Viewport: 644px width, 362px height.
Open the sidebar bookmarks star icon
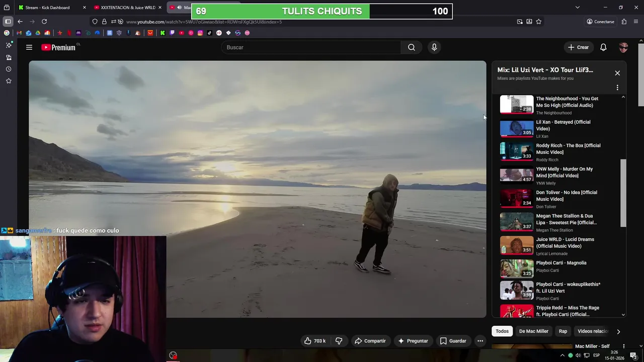tap(9, 81)
